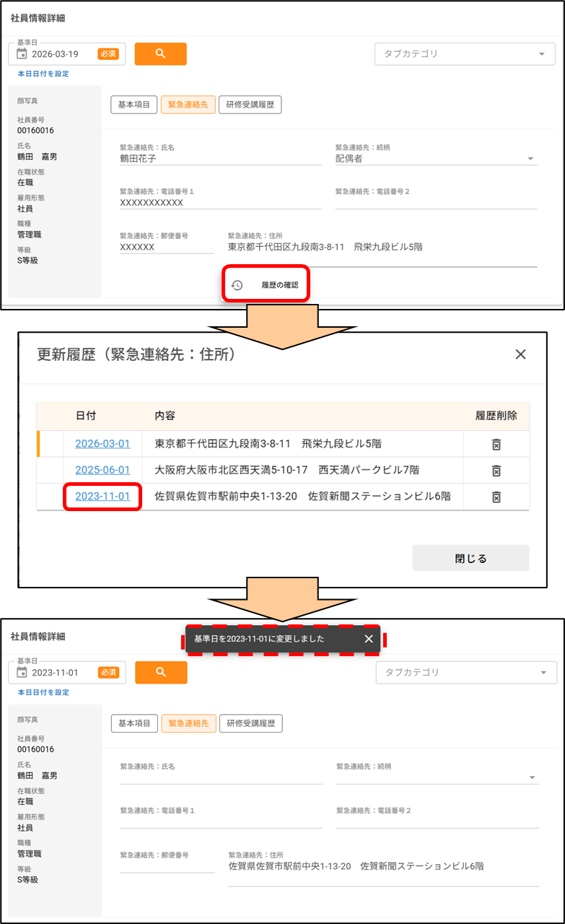This screenshot has height=924, width=565.
Task: Expand the 続柄 dropdown showing 配偶者
Action: coord(531,159)
